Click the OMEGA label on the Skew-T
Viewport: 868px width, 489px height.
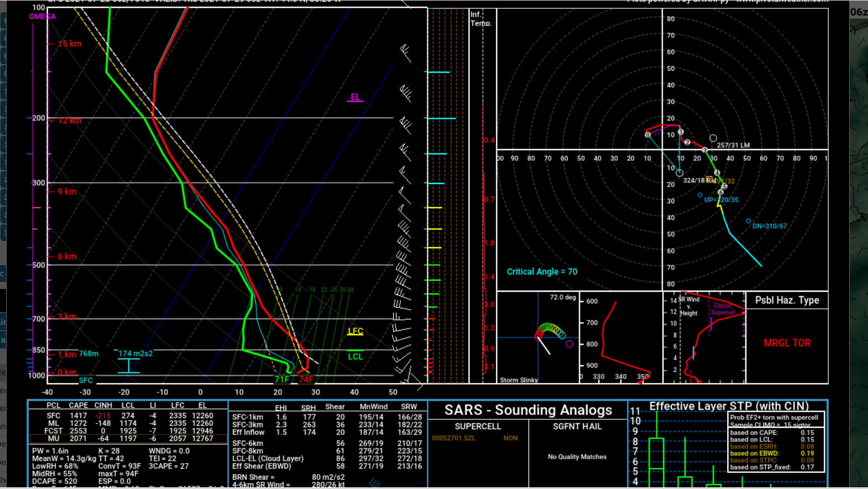[x=43, y=17]
